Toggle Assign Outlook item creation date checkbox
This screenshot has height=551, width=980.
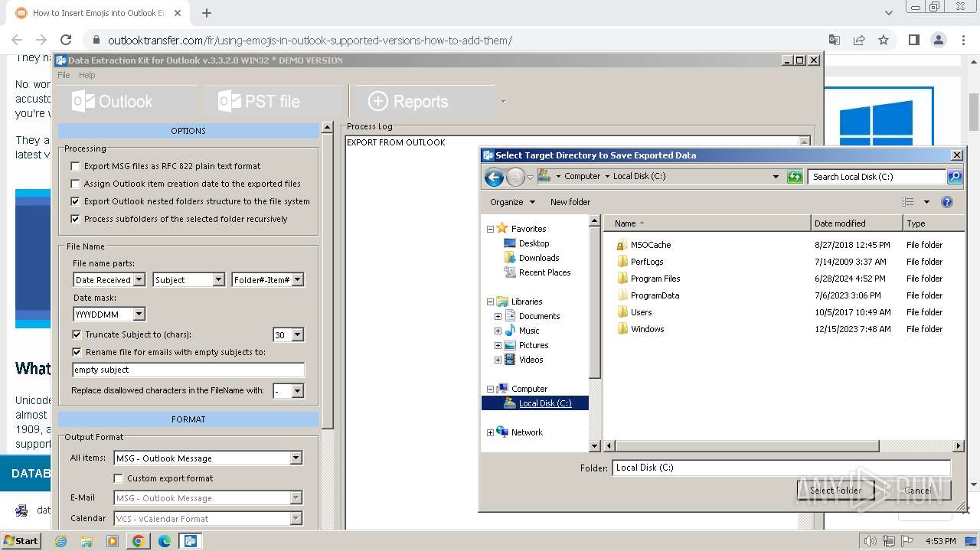point(75,184)
